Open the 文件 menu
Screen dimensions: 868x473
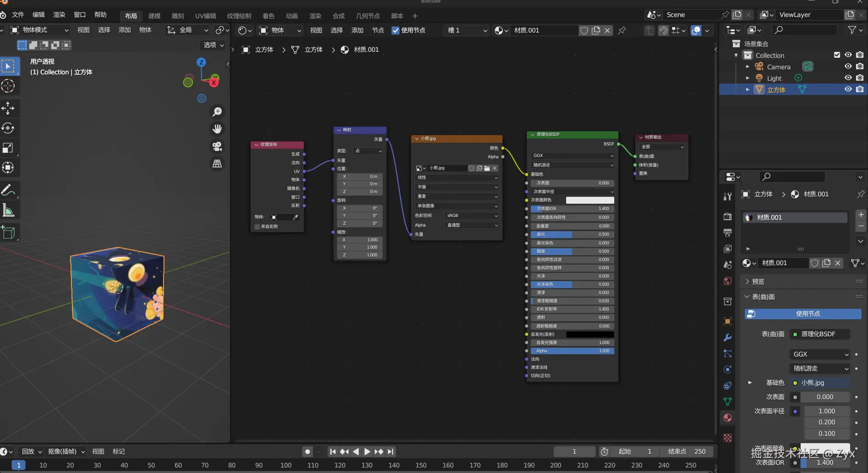(x=18, y=15)
